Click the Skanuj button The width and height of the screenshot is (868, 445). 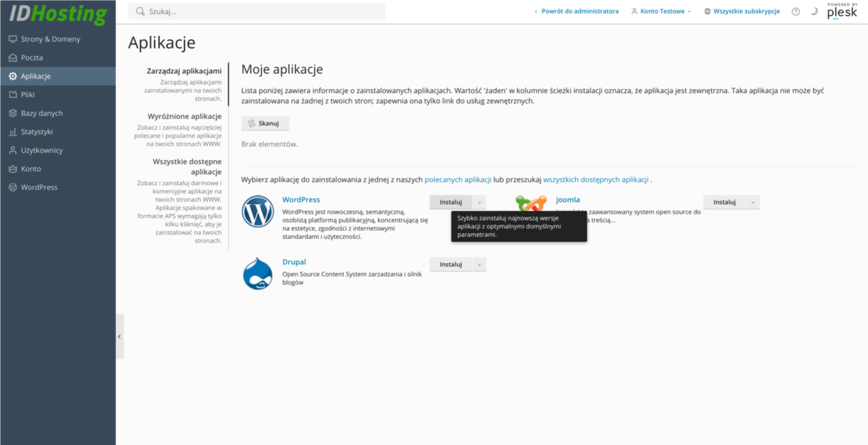(265, 124)
